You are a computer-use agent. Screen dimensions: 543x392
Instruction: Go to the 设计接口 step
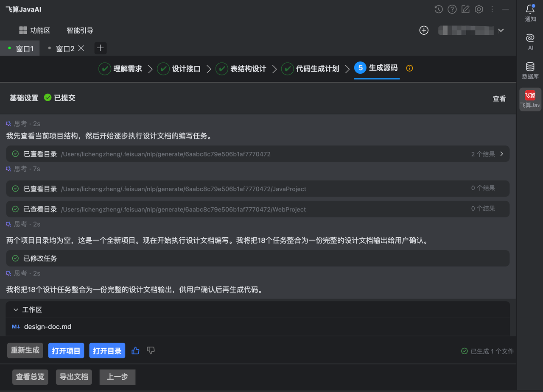coord(179,69)
